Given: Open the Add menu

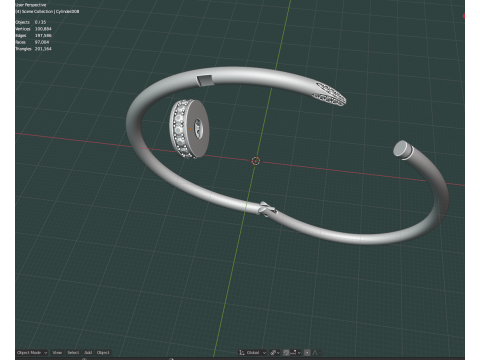Looking at the screenshot, I should coord(88,352).
